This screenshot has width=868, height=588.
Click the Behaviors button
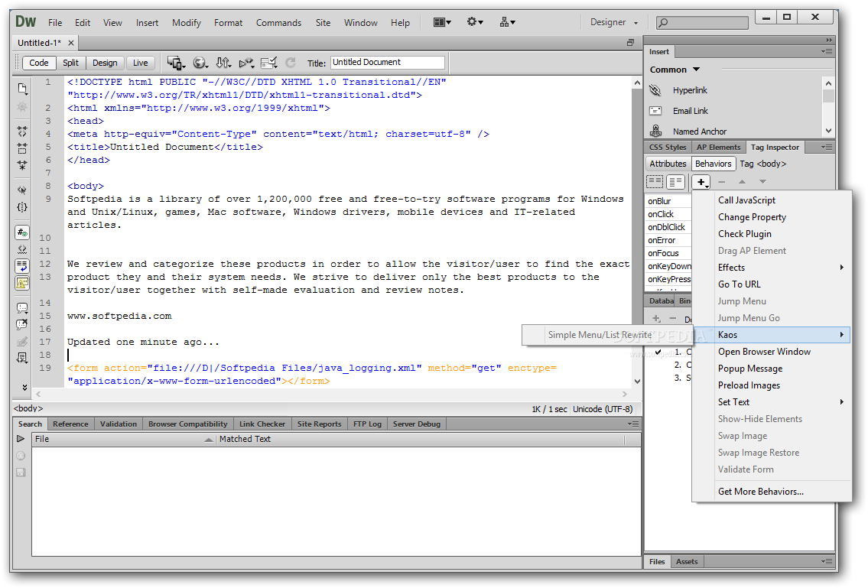[x=713, y=164]
